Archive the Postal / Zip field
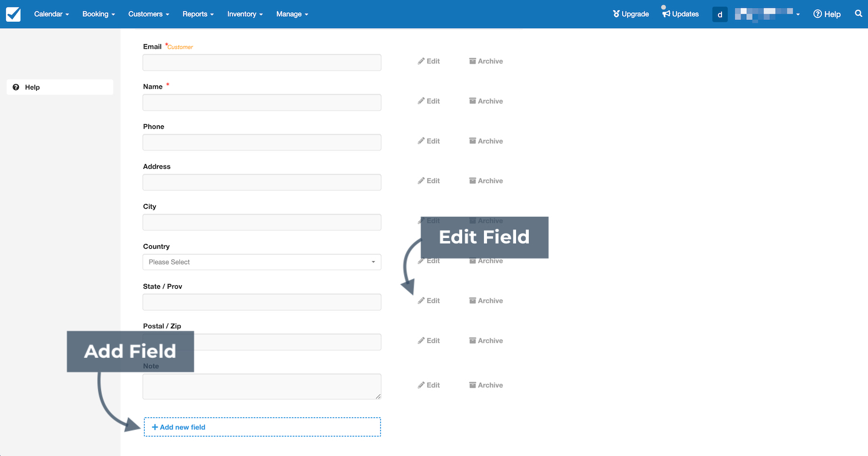Image resolution: width=868 pixels, height=456 pixels. (x=486, y=341)
